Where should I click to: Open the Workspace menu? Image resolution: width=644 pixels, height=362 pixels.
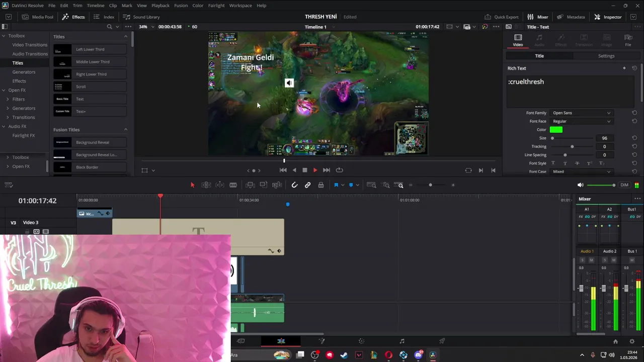coord(240,6)
